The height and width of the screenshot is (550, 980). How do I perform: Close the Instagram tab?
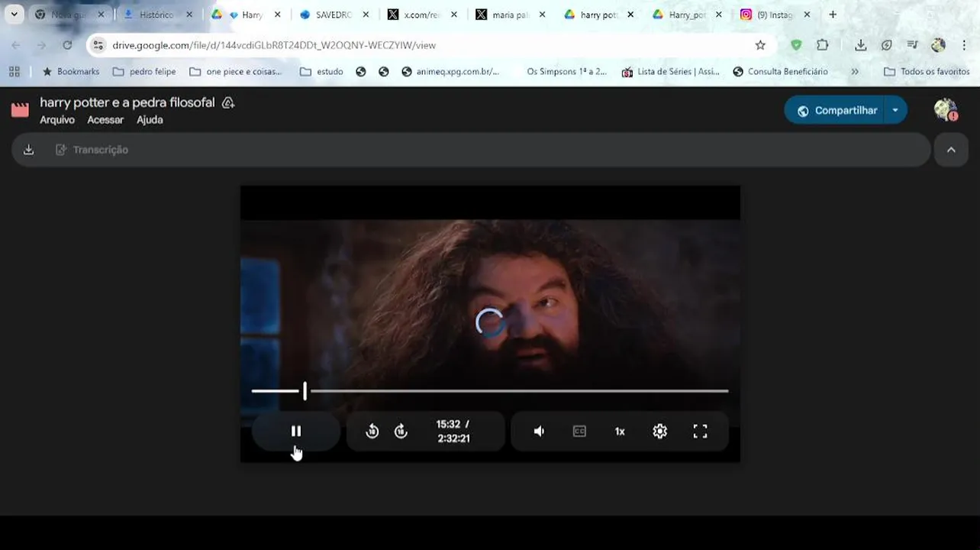807,15
